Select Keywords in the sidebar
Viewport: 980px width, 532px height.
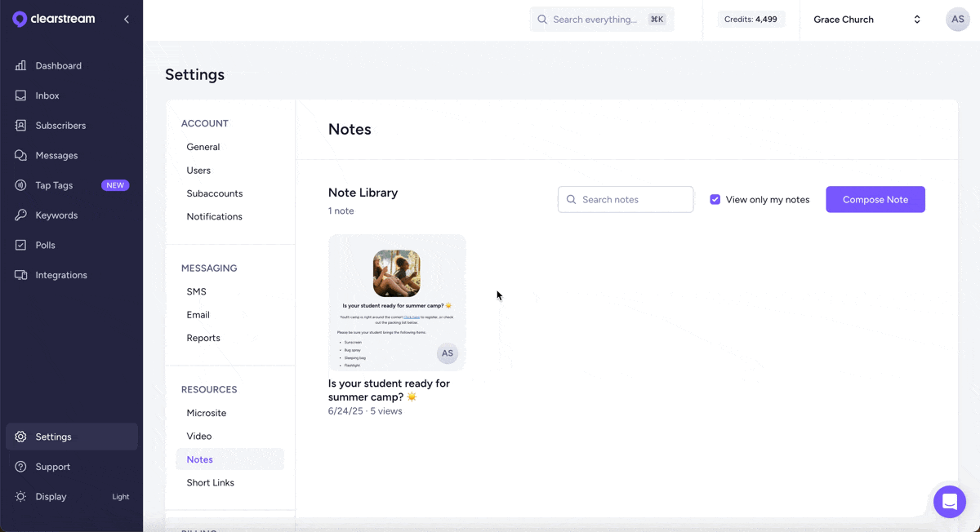click(x=54, y=215)
